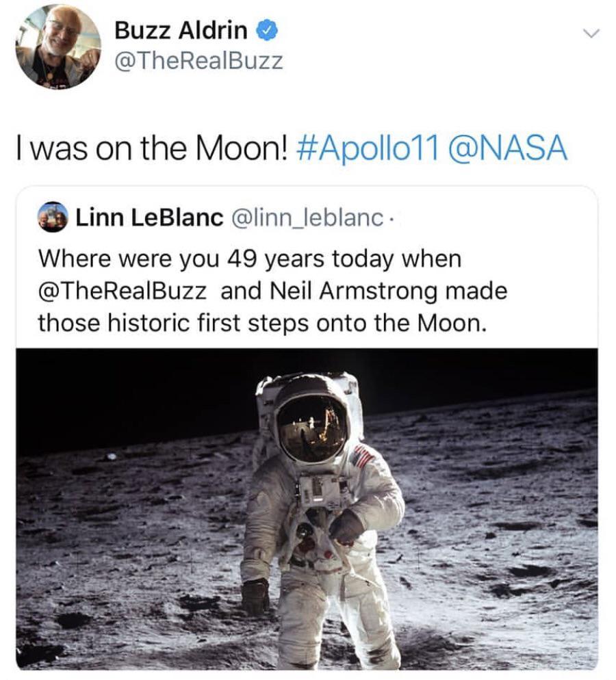Open @TheRealBuzz mention inside quoted tweet
The width and height of the screenshot is (616, 680).
pos(122,290)
